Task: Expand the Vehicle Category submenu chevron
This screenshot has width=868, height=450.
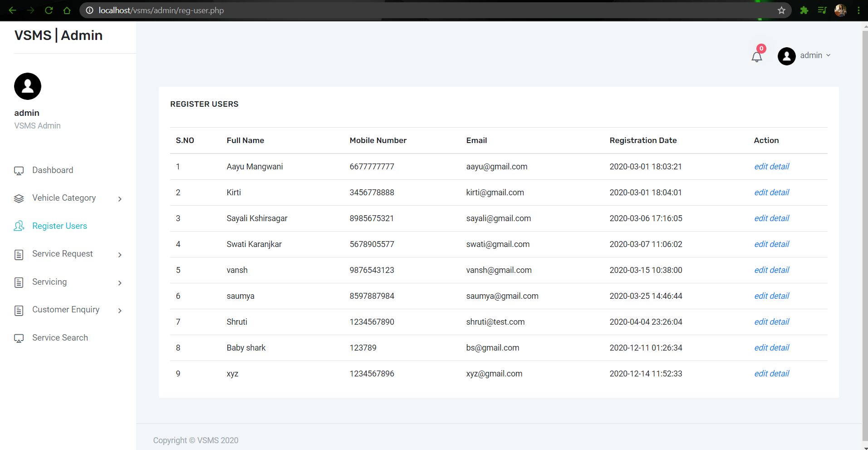Action: (x=120, y=199)
